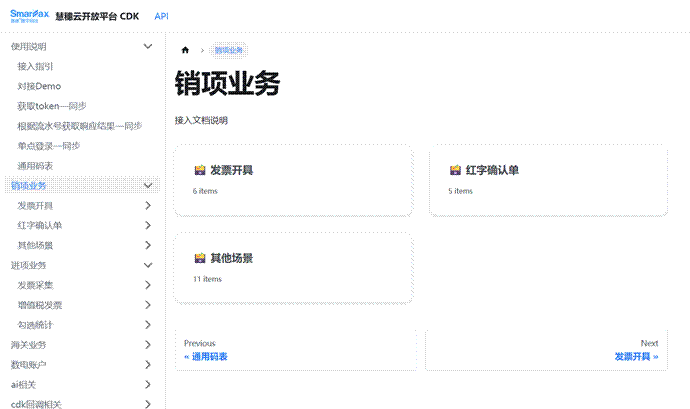This screenshot has height=409, width=690.
Task: Collapse the 使用说明 sidebar section
Action: tap(148, 46)
